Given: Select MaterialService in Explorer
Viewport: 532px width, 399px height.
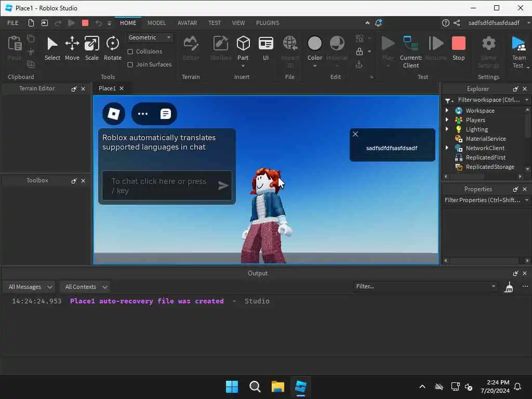Looking at the screenshot, I should tap(486, 138).
